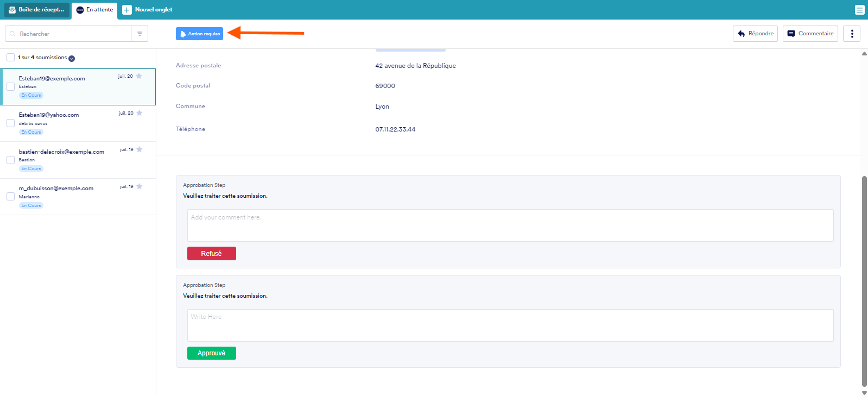
Task: Click the vertical scrollbar on the right
Action: 864,280
